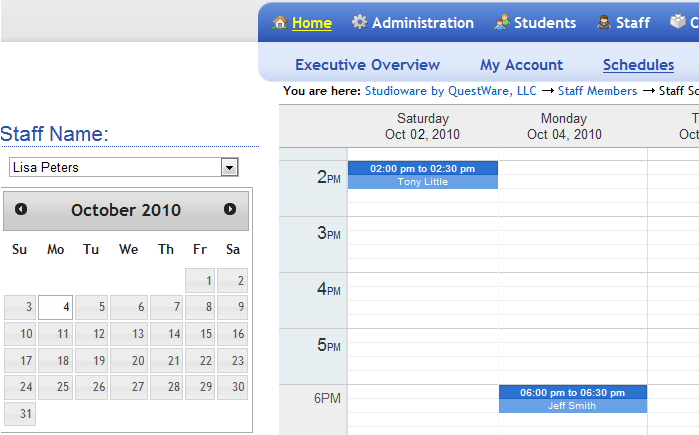This screenshot has height=435, width=699.
Task: Click the Staff person icon
Action: 604,22
